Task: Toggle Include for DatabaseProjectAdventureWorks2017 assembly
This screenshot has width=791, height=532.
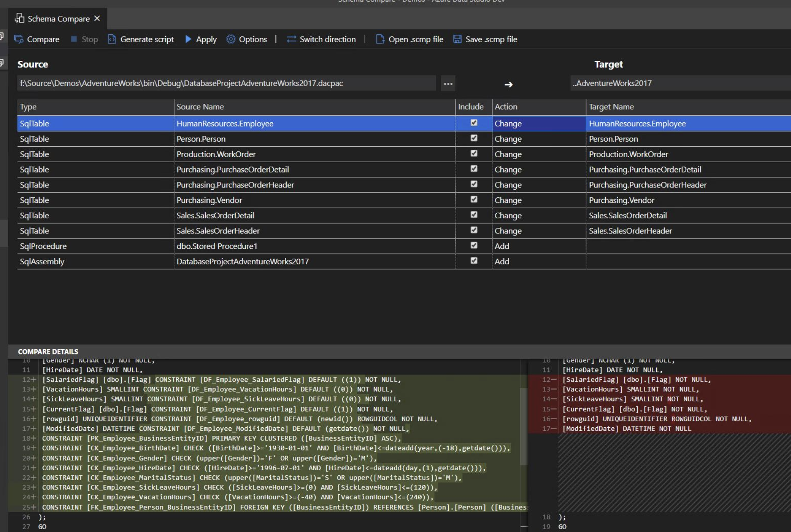Action: [474, 261]
